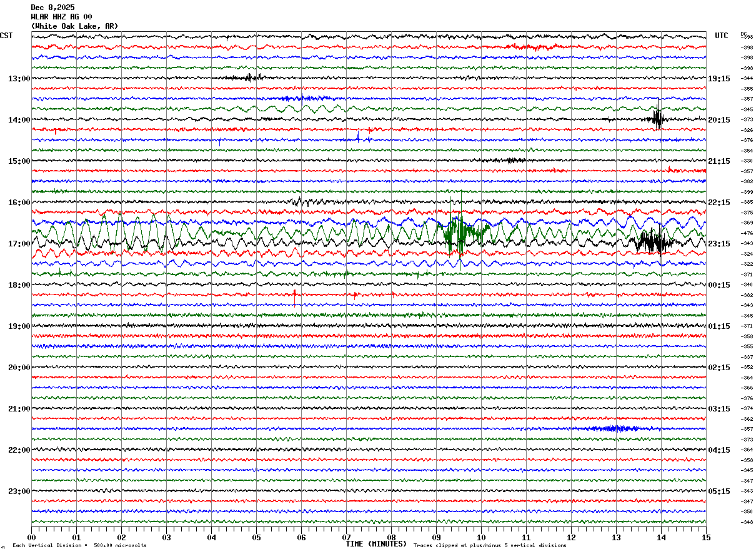Select the 17:00 CST time label
This screenshot has height=554, width=756.
tap(19, 244)
